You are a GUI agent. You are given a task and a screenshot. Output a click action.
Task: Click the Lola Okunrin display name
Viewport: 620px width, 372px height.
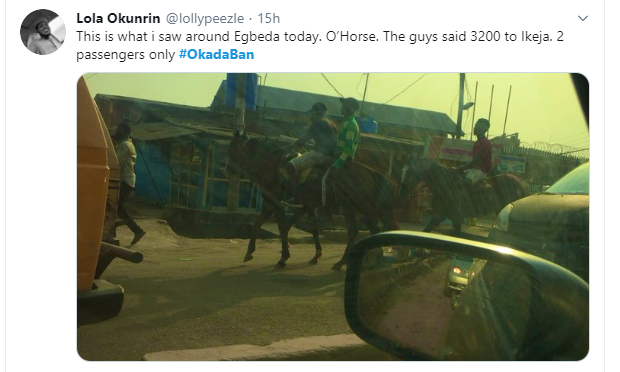point(118,18)
